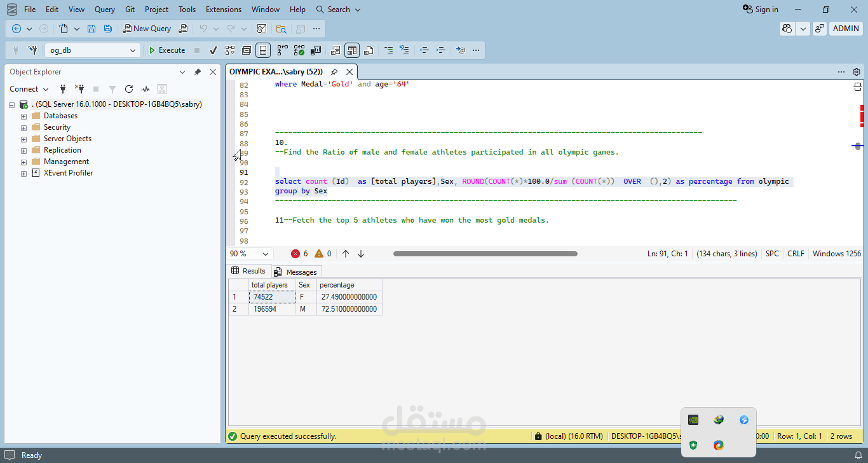
Task: Click Sign in at top right
Action: coord(761,10)
